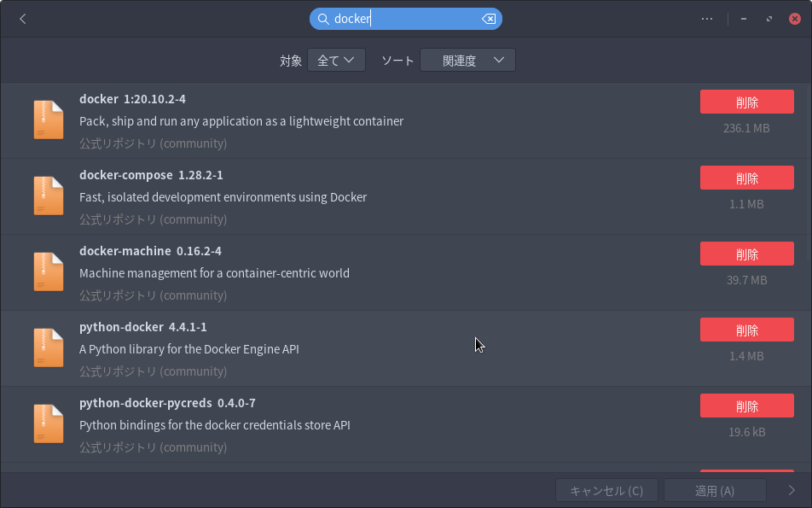Viewport: 812px width, 508px height.
Task: Open the ソート dropdown 関連度
Action: coord(467,60)
